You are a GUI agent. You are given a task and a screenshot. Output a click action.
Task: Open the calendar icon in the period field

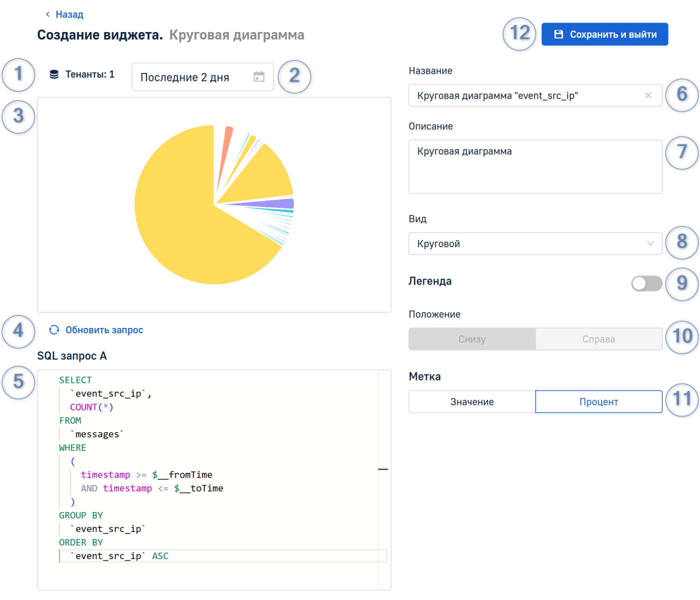[x=259, y=77]
